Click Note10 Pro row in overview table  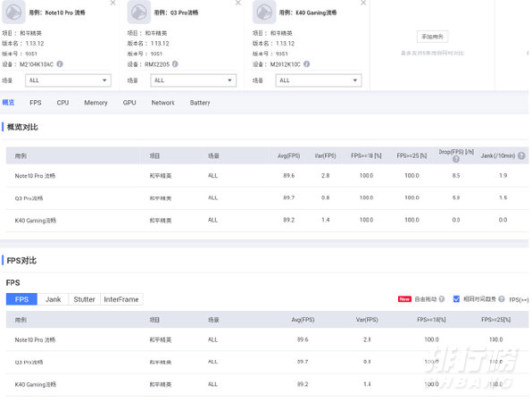tap(267, 175)
